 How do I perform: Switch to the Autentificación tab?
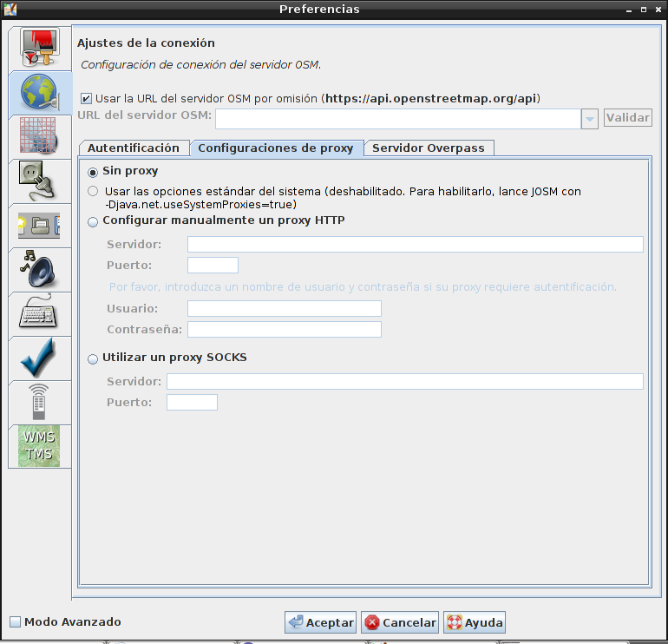(134, 148)
